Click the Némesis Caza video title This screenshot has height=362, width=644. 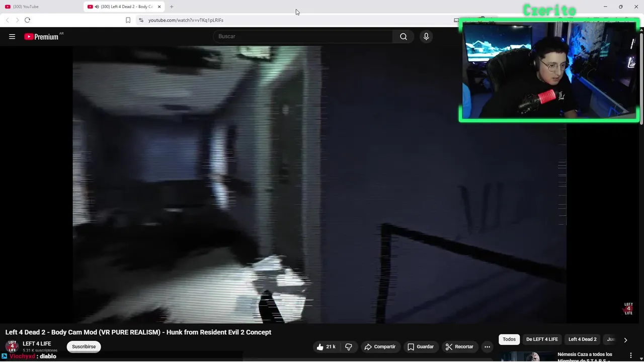[585, 356]
